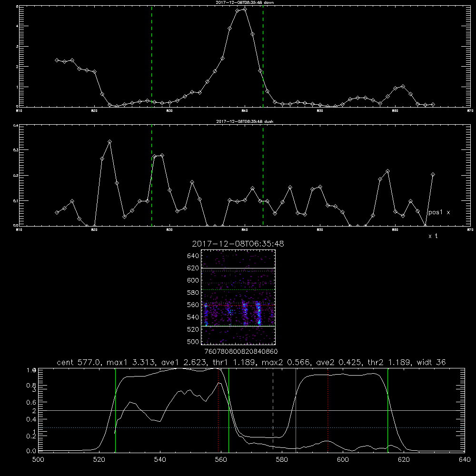
Task: Click the solid white line at spectrogram 620
Action: [x=238, y=268]
